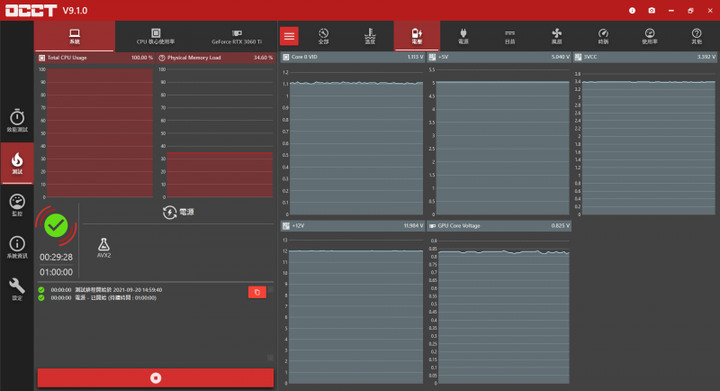This screenshot has height=391, width=720.
Task: Click the elapsed time 00:29:28
Action: pos(56,257)
